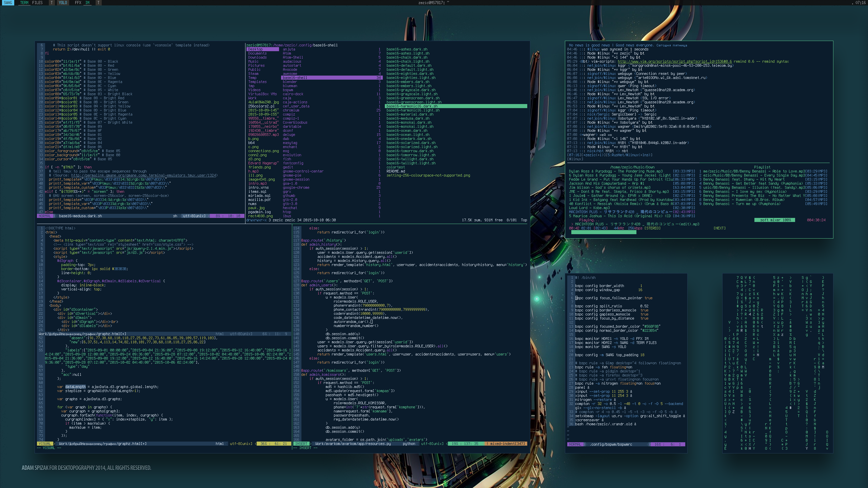
Task: Open the vim.org scripts link in IRC
Action: pyautogui.click(x=675, y=61)
